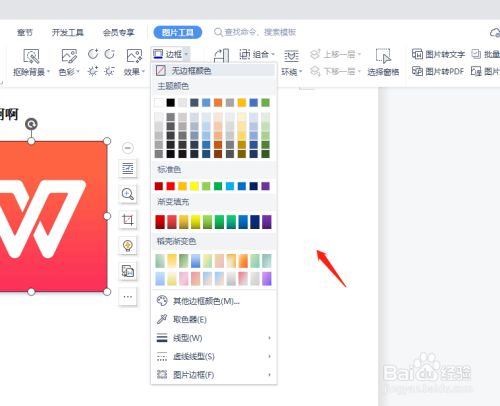Click the image-to-text icon in floating toolbar
Viewport: 500px width, 406px height.
pyautogui.click(x=128, y=271)
